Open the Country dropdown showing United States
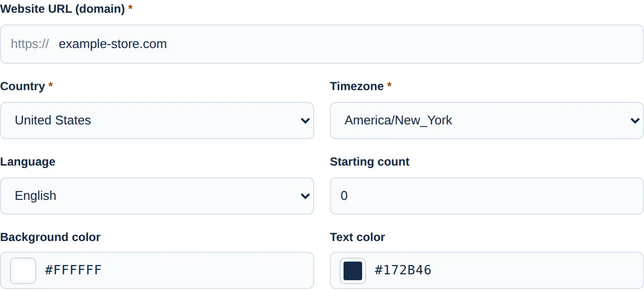This screenshot has width=644, height=290. click(x=157, y=121)
